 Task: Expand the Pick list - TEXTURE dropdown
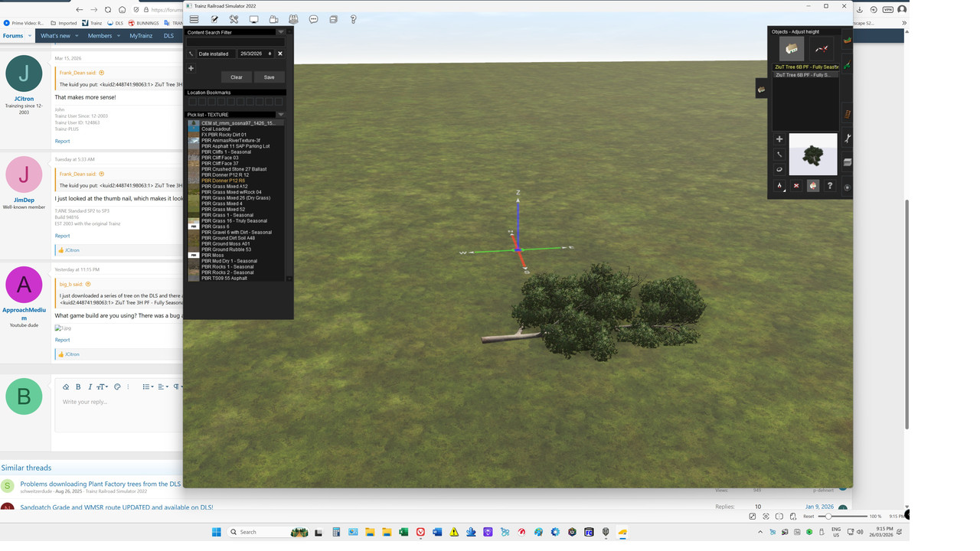tap(280, 115)
